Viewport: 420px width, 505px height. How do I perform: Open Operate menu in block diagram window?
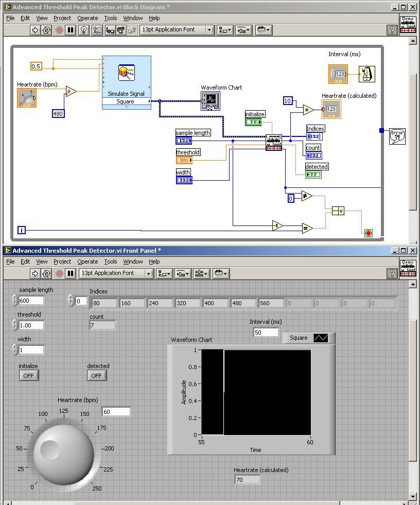(x=87, y=18)
